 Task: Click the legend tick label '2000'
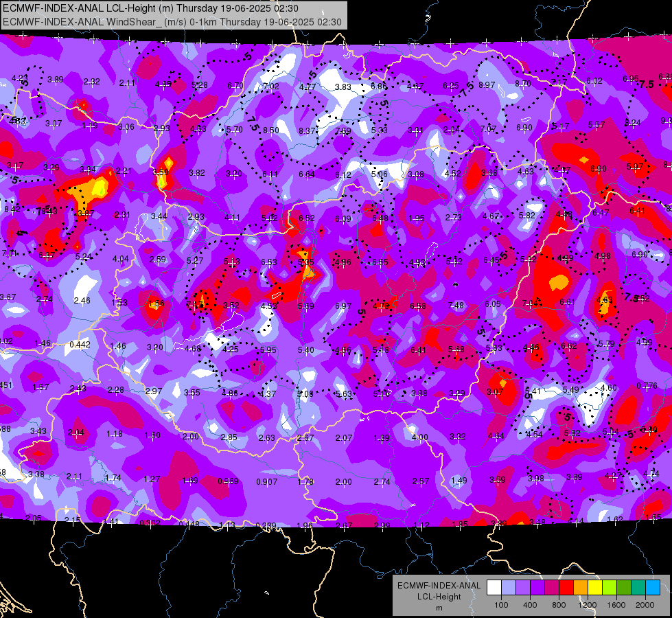(x=645, y=605)
